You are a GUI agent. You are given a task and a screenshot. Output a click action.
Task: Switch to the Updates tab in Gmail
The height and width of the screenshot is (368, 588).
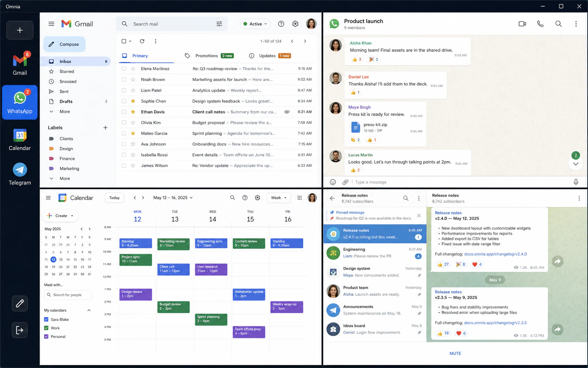[270, 56]
